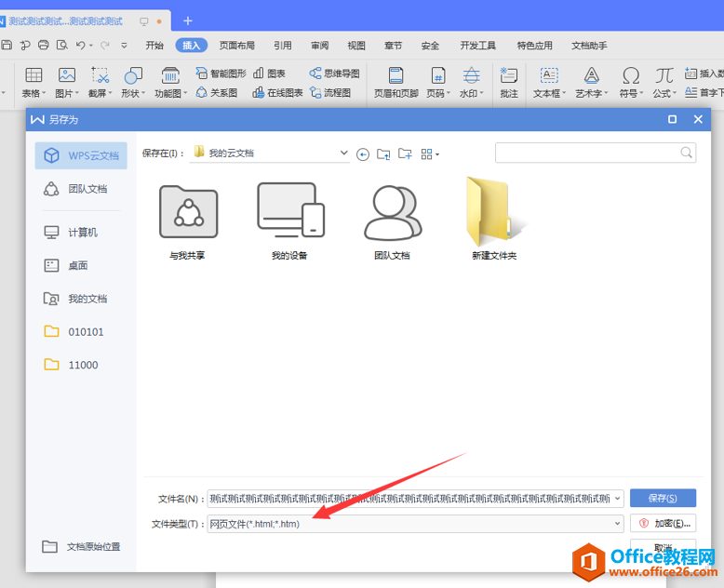This screenshot has width=724, height=588.
Task: Insert a Chart (图表)
Action: pyautogui.click(x=269, y=73)
